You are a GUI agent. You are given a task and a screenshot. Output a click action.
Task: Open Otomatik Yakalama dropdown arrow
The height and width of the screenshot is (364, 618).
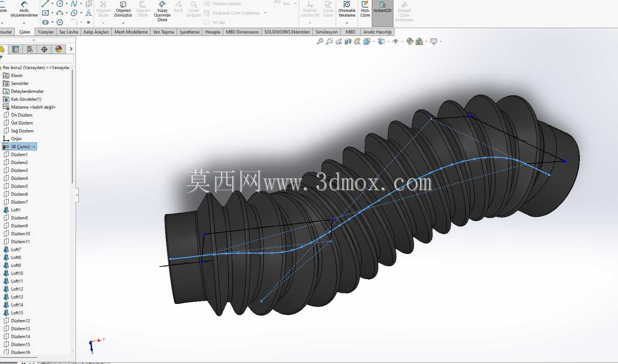[347, 23]
